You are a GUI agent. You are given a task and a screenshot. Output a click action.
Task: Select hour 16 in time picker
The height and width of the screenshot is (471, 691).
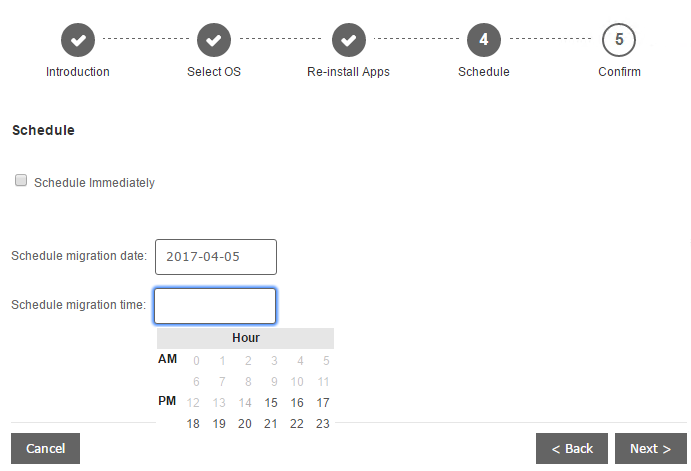[297, 402]
